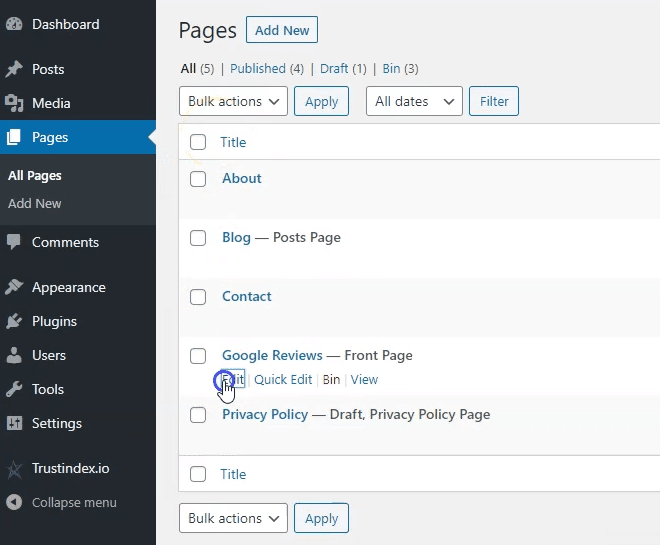Screen dimensions: 660x545
Task: Click Edit under Google Reviews
Action: [233, 379]
